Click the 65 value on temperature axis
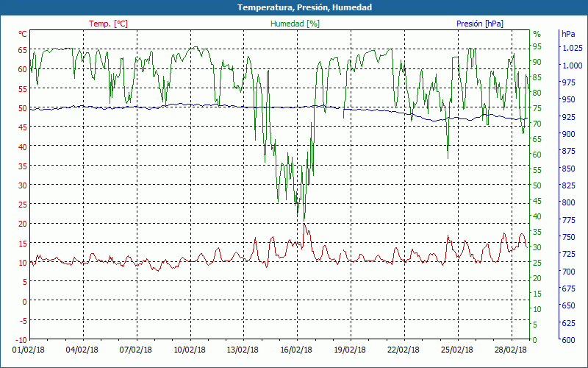Viewport: 588px width, 368px height. (22, 49)
